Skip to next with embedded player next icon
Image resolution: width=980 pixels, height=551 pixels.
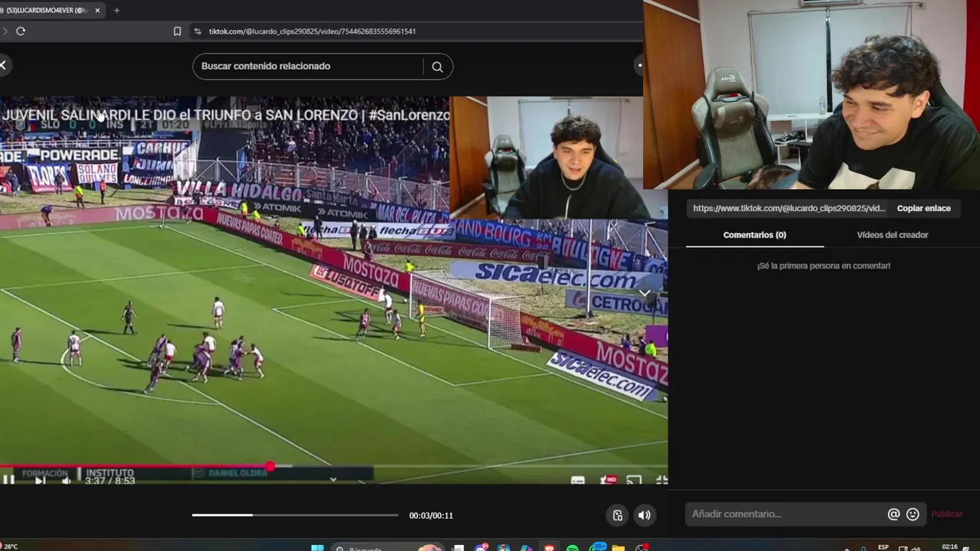point(40,480)
